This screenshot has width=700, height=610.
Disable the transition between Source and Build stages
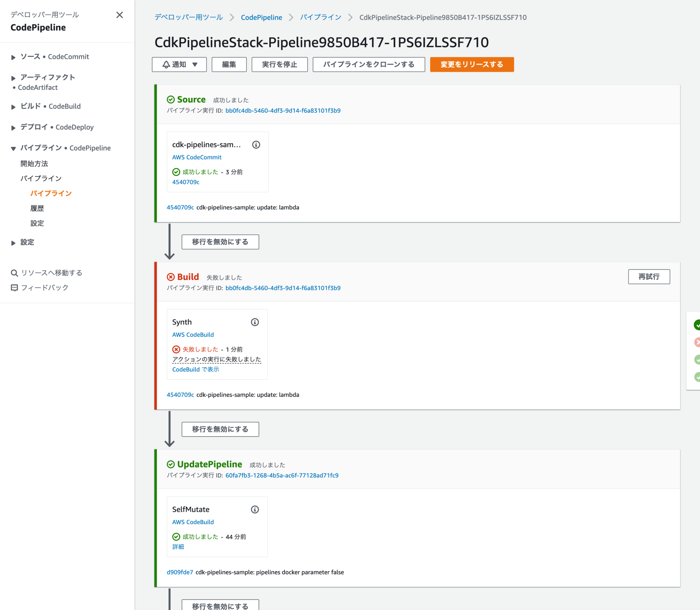point(220,242)
